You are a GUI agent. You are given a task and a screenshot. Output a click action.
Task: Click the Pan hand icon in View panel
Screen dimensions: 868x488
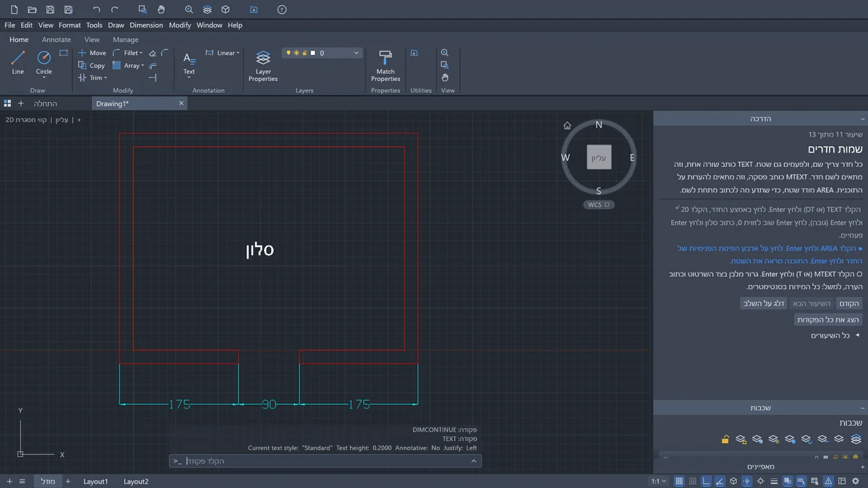tap(445, 77)
